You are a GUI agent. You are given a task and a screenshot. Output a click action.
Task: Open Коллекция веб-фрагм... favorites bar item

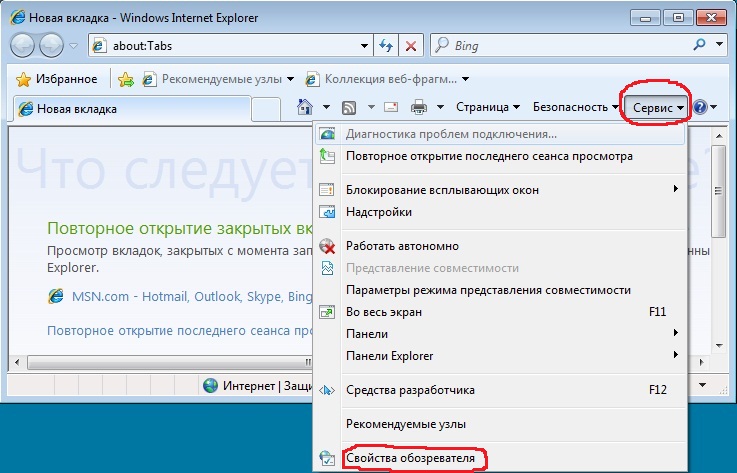coord(381,79)
